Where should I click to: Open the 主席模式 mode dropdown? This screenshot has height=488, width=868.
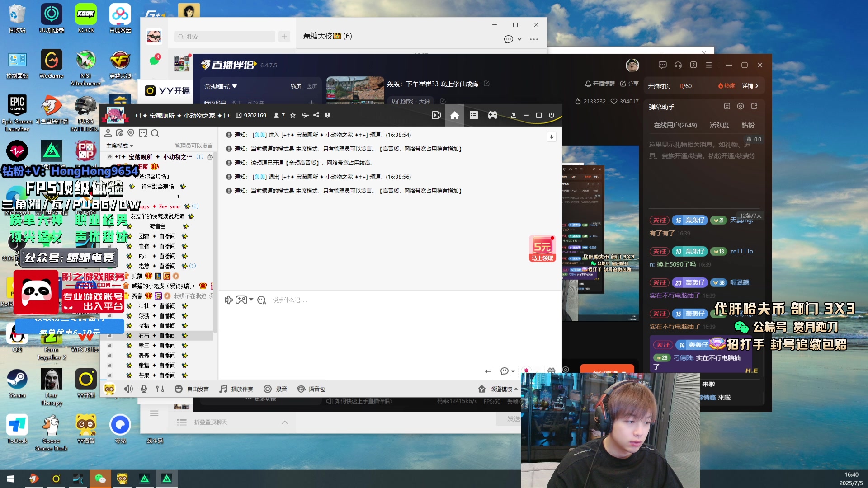click(x=120, y=145)
